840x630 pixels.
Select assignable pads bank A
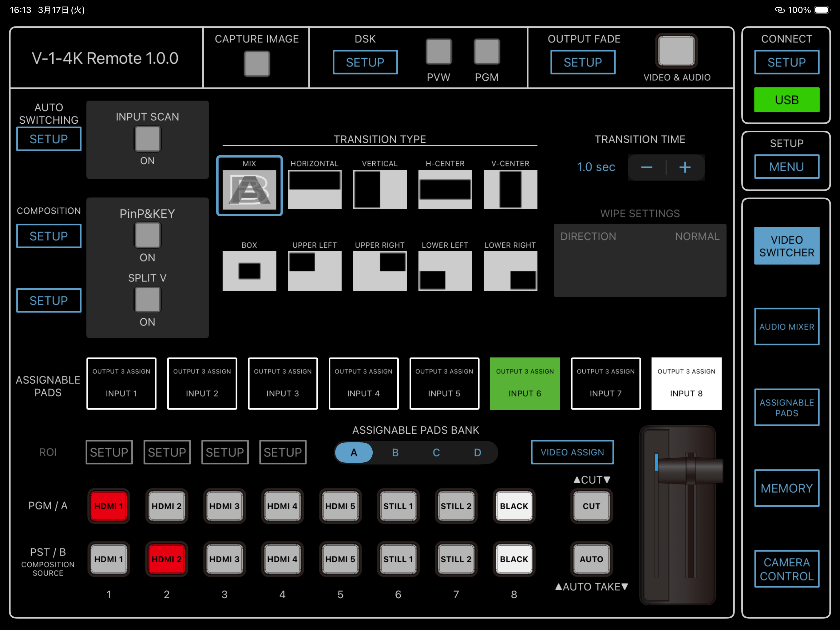point(354,452)
